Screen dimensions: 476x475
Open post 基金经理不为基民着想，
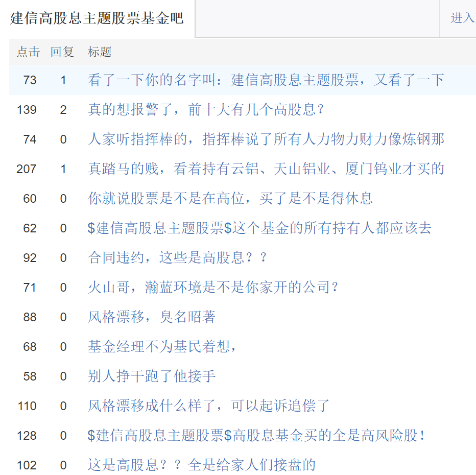(162, 346)
